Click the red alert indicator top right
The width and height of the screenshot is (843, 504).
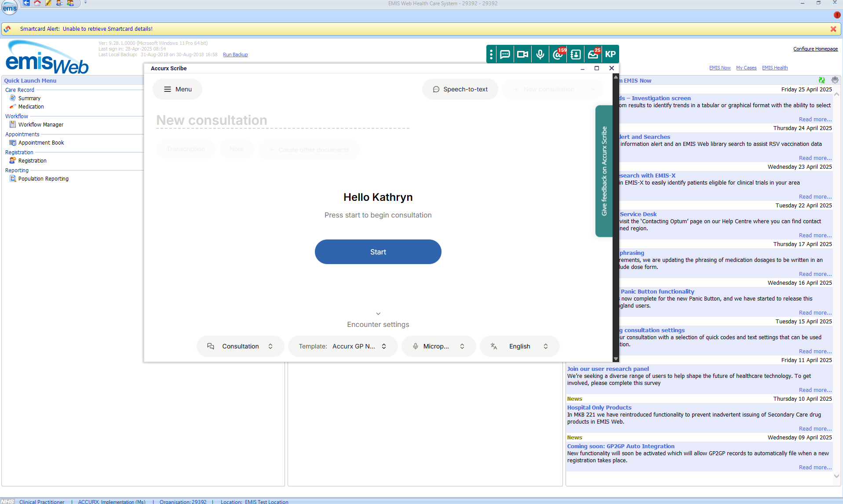(836, 15)
